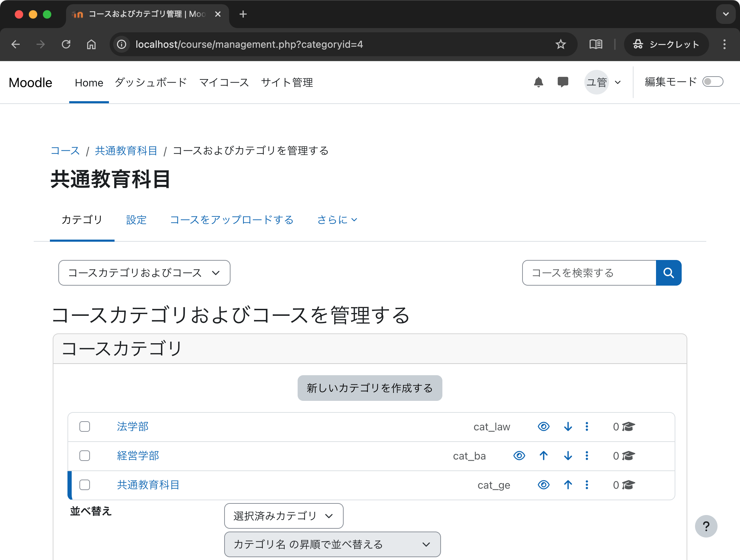Viewport: 740px width, 560px height.
Task: Open the サイト管理 navigation menu item
Action: pos(287,83)
